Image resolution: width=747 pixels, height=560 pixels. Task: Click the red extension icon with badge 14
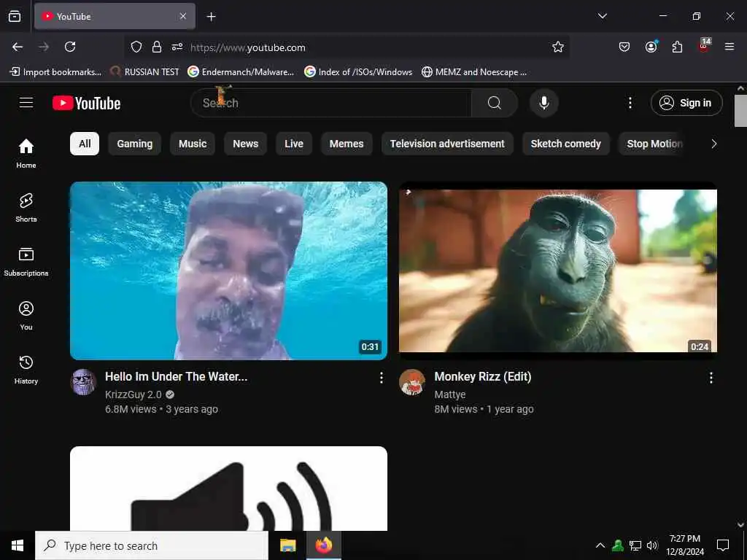704,46
